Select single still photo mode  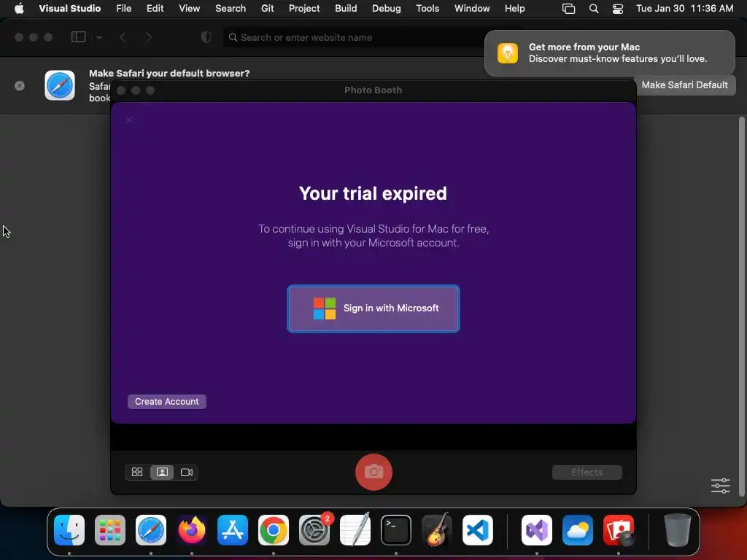point(162,472)
